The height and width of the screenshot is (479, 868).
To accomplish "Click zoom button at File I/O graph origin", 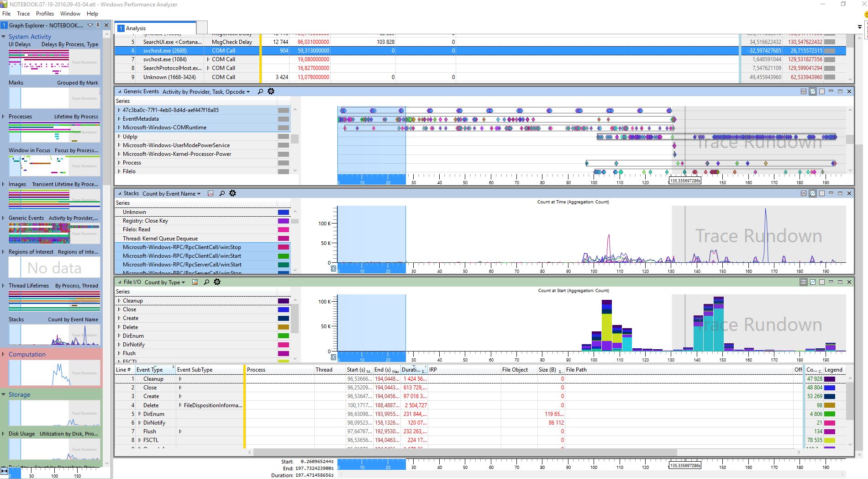I will [333, 357].
